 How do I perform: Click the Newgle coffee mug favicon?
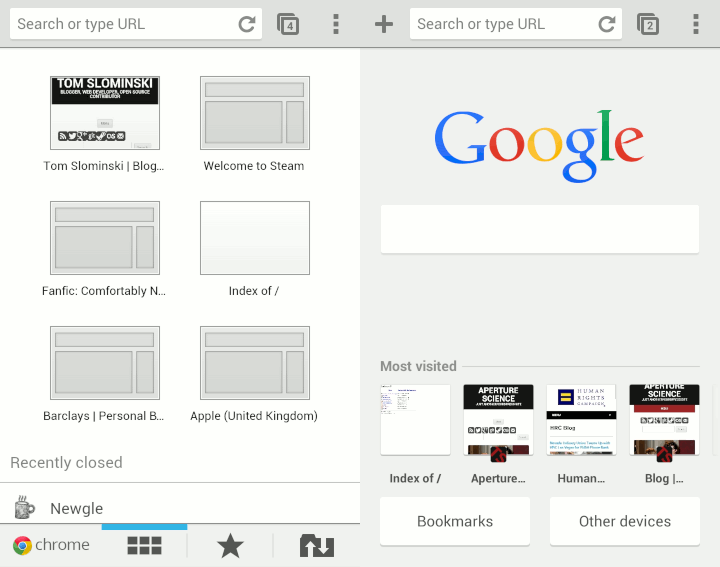[24, 508]
